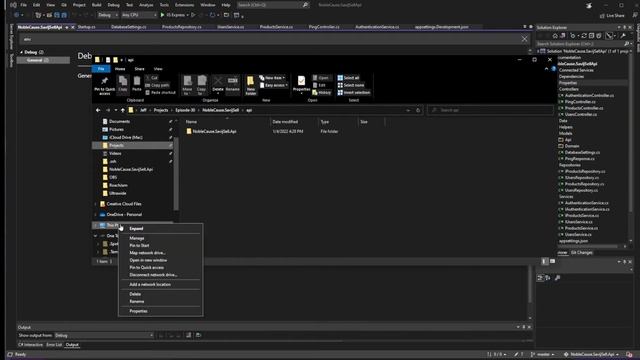This screenshot has width=640, height=360.
Task: Click the History icon in Open group
Action: pos(322,93)
